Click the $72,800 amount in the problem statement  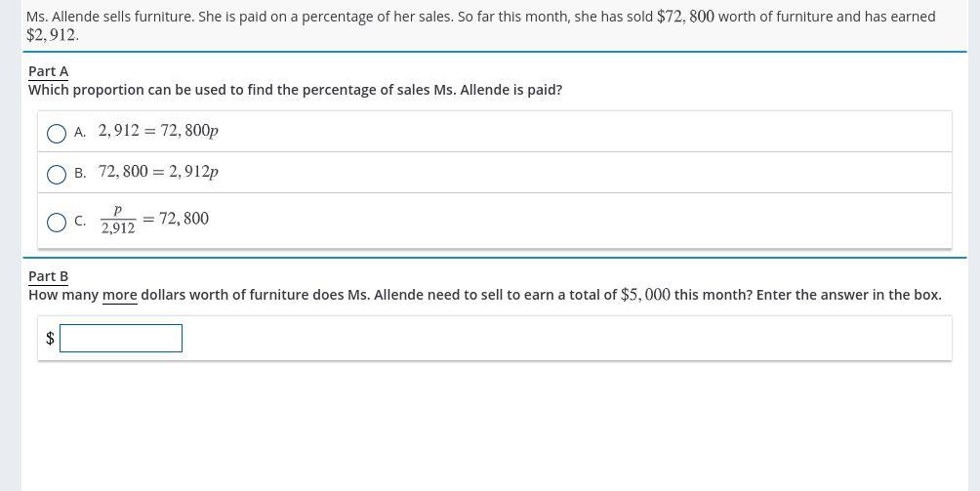[x=685, y=17]
